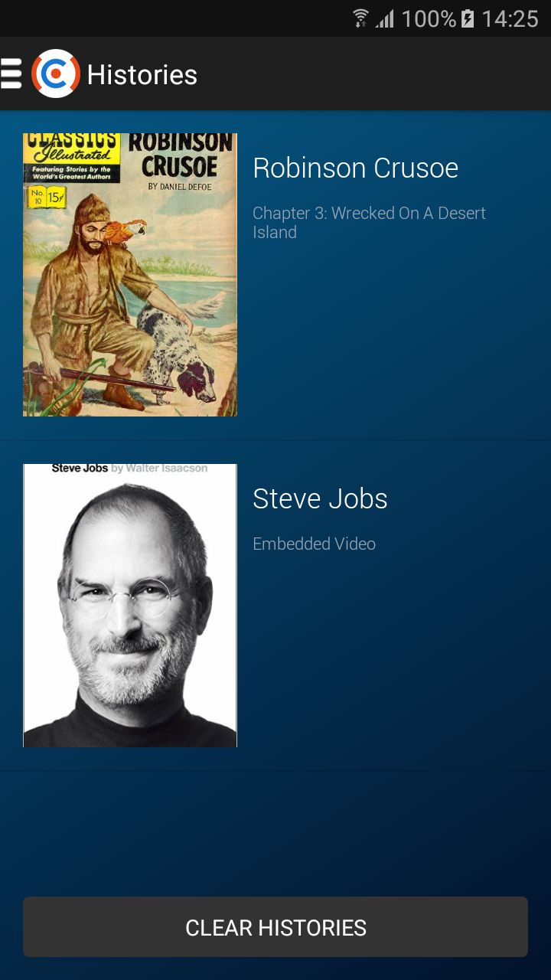Tap the cellular signal strength icon
This screenshot has height=980, width=551.
point(385,18)
